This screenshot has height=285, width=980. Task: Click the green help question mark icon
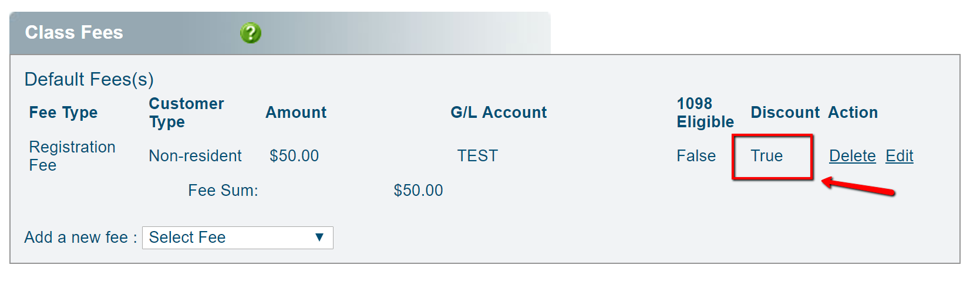pos(250,33)
